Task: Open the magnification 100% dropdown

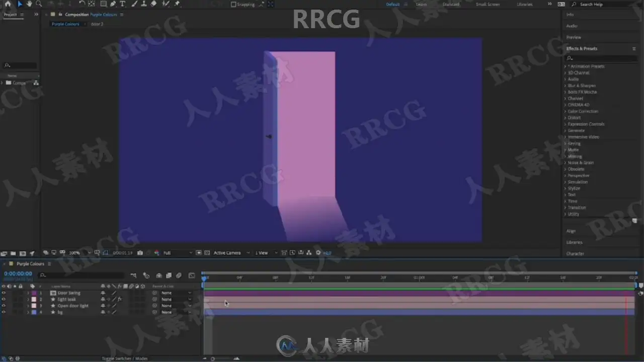Action: [79, 253]
